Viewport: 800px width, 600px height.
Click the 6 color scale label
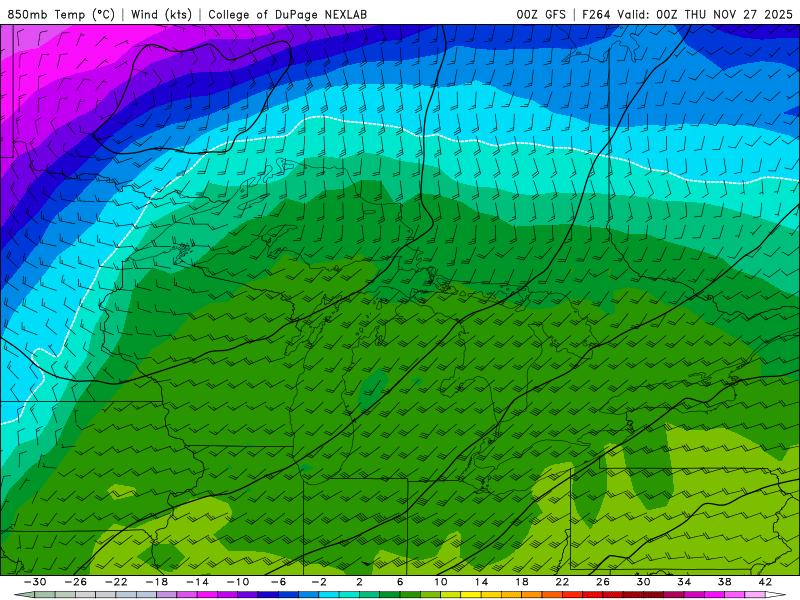click(400, 582)
